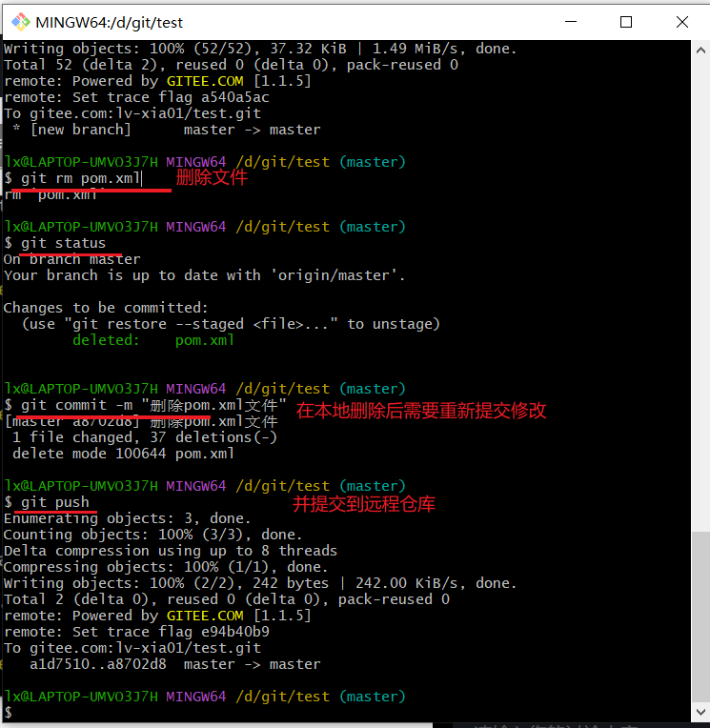Close the MINGW64 terminal window
The width and height of the screenshot is (710, 728).
coord(682,22)
